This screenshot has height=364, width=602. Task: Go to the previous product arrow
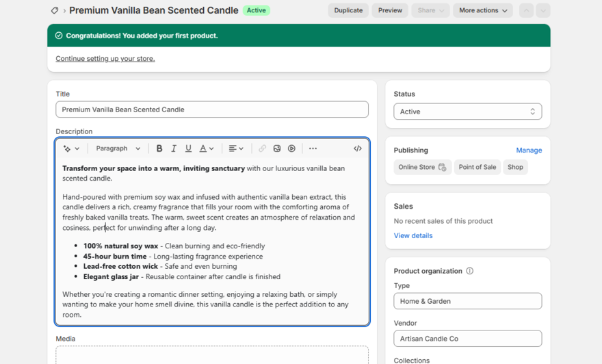click(526, 10)
